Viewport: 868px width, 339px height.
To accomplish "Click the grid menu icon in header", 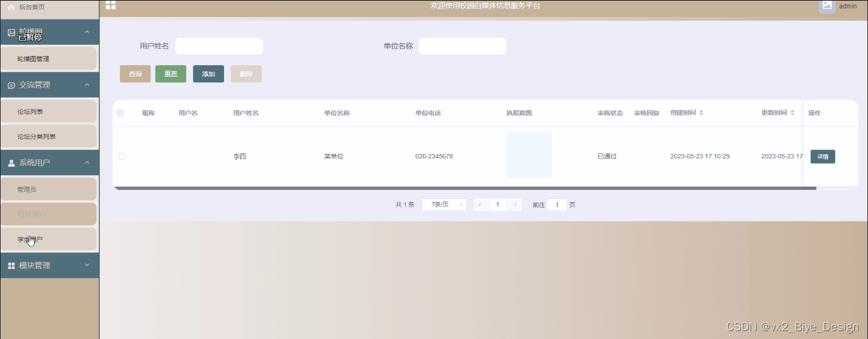I will [111, 5].
